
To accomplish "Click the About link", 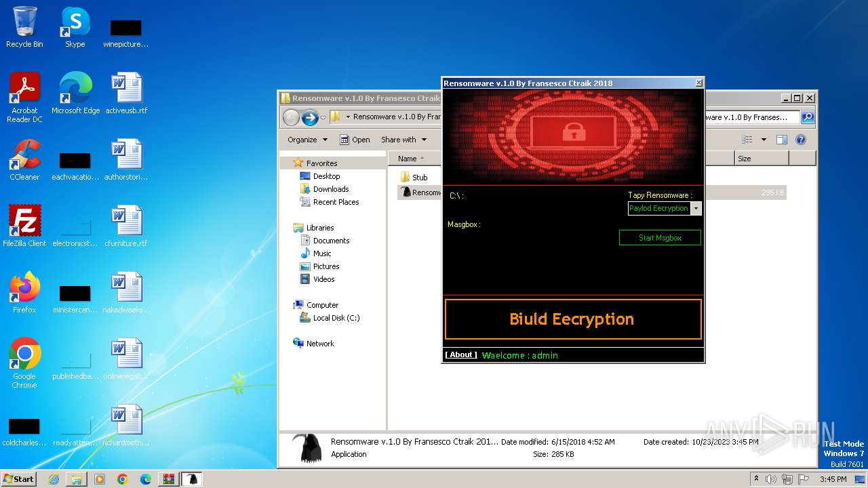I will (x=461, y=355).
